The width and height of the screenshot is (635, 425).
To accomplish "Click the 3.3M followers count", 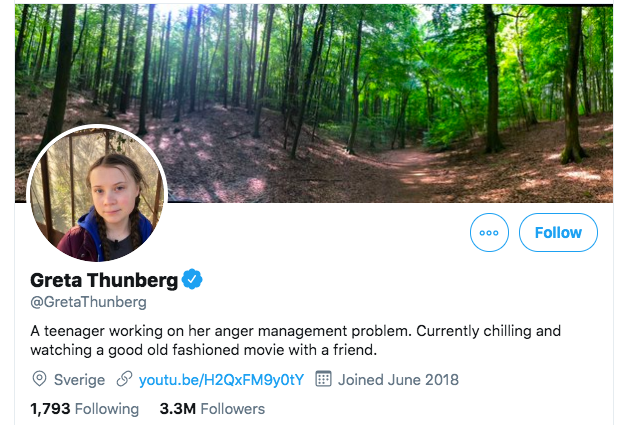I will coord(177,408).
